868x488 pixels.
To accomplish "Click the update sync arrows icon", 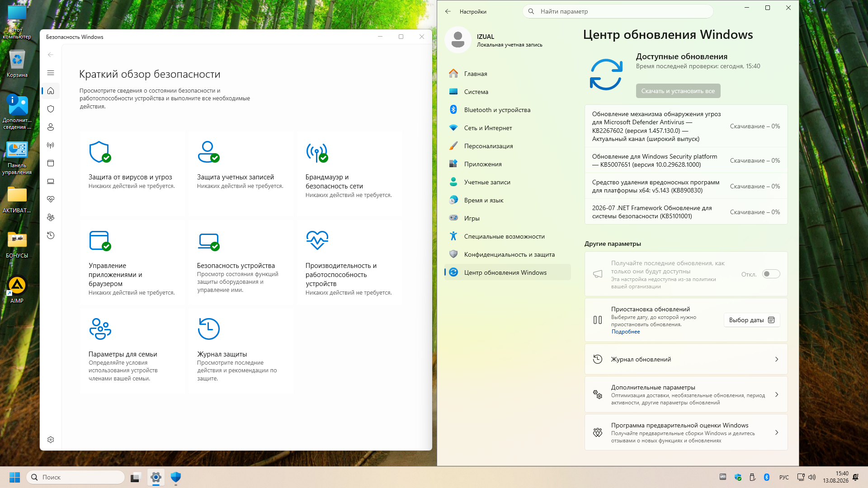I will pyautogui.click(x=606, y=75).
